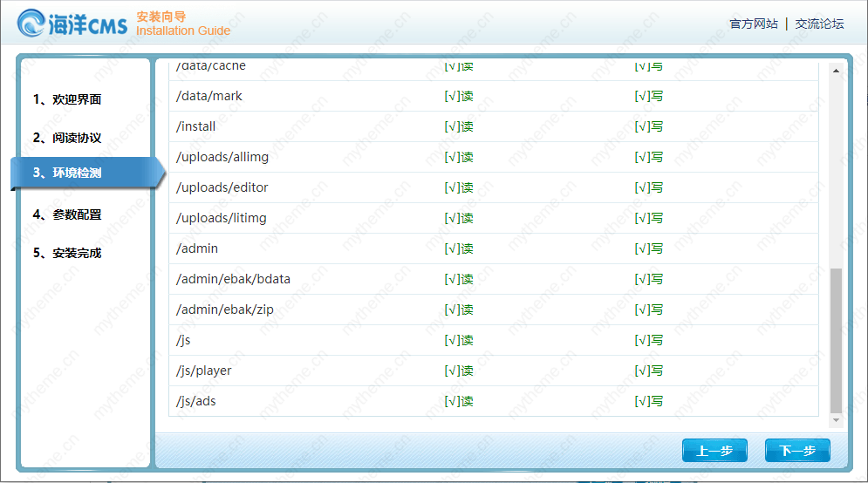Click the write status for /uploads/editor
Image resolution: width=868 pixels, height=483 pixels.
(x=649, y=187)
